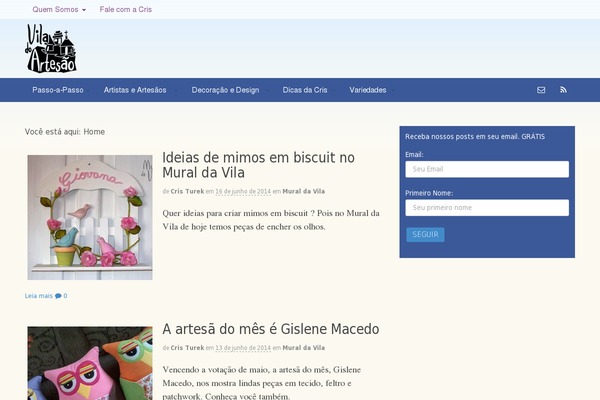This screenshot has width=600, height=400.
Task: Open the Dicas da Cris menu
Action: click(305, 90)
